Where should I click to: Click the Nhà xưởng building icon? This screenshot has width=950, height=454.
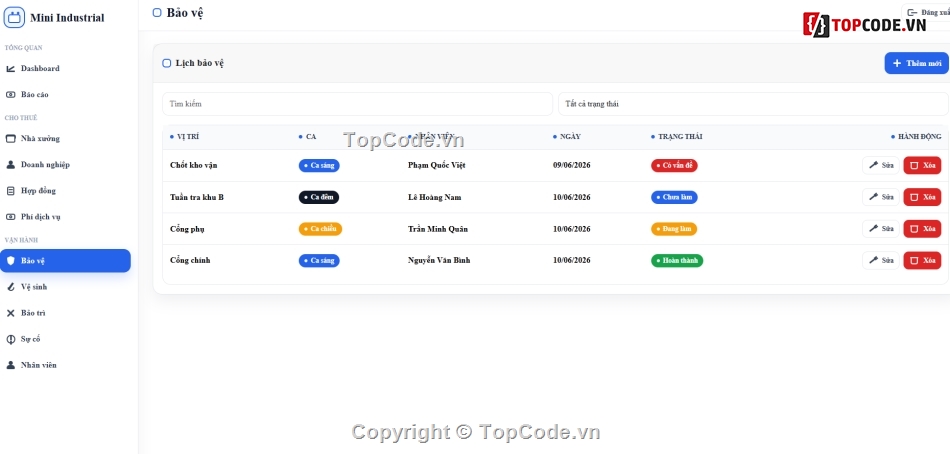pos(10,138)
